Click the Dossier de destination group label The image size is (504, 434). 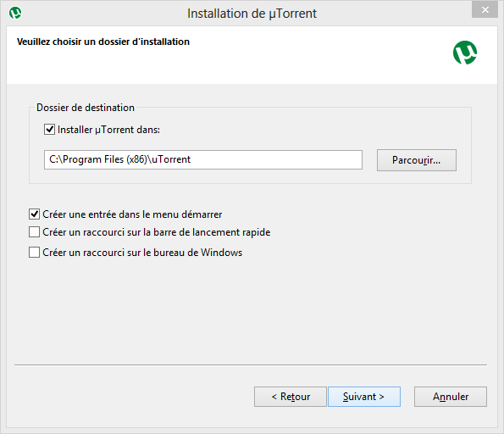point(86,108)
